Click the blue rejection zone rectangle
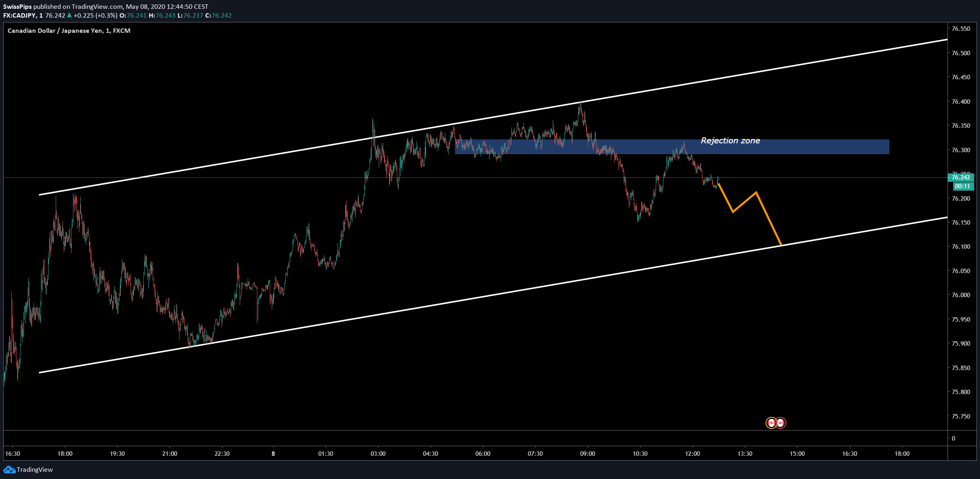Image resolution: width=980 pixels, height=479 pixels. click(x=672, y=147)
